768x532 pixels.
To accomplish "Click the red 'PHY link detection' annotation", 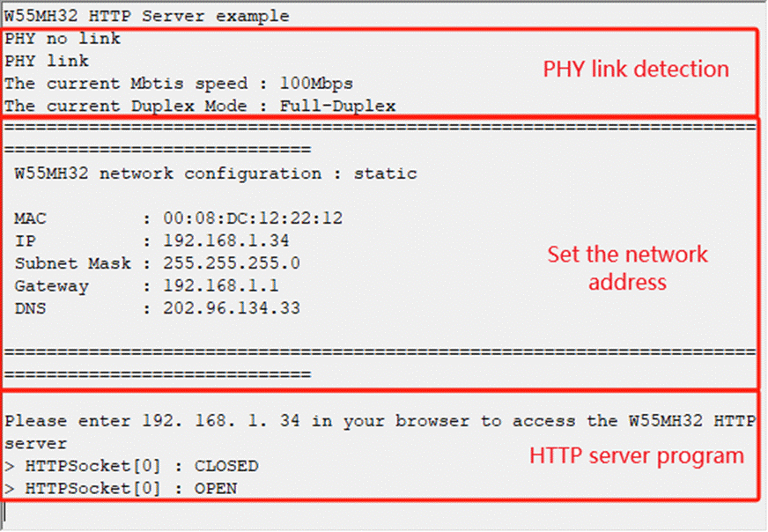I will pos(636,69).
